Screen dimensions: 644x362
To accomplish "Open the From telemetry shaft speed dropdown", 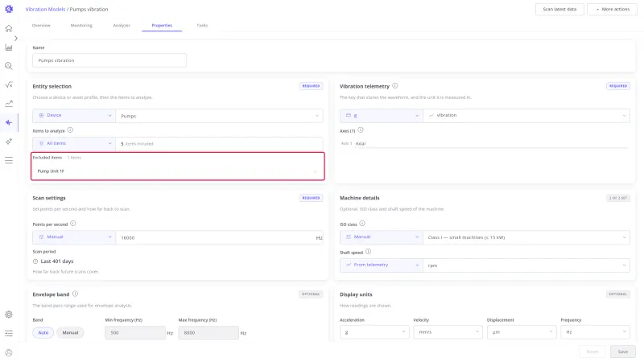I will (381, 265).
